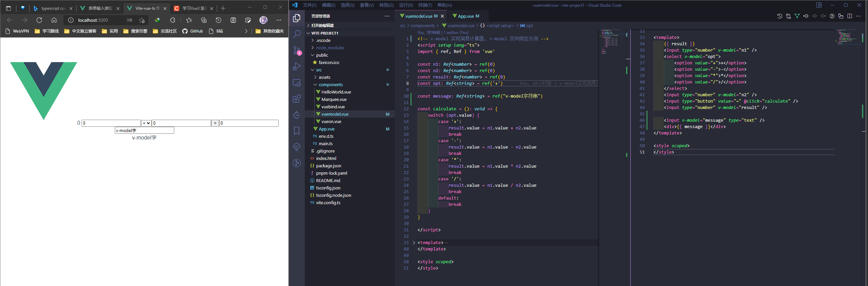868x286 pixels.
Task: Open the 查看(V) menu
Action: tap(367, 5)
